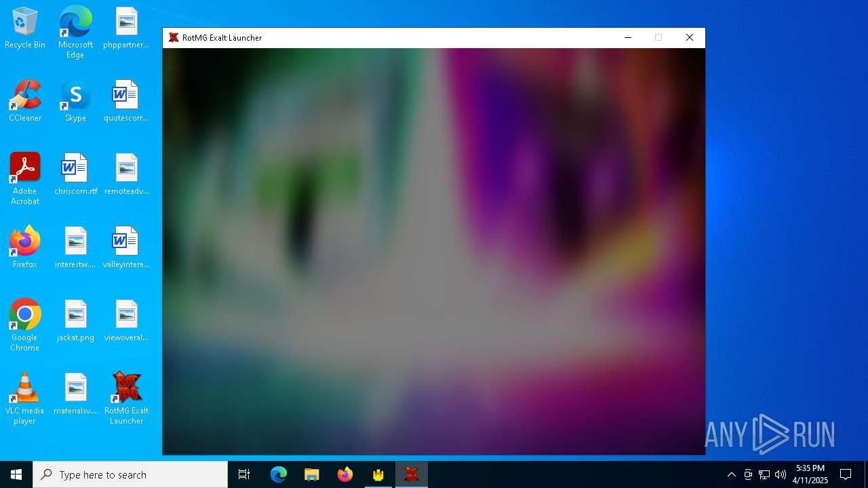Click the taskbar search box
This screenshot has height=488, width=868.
(x=130, y=474)
